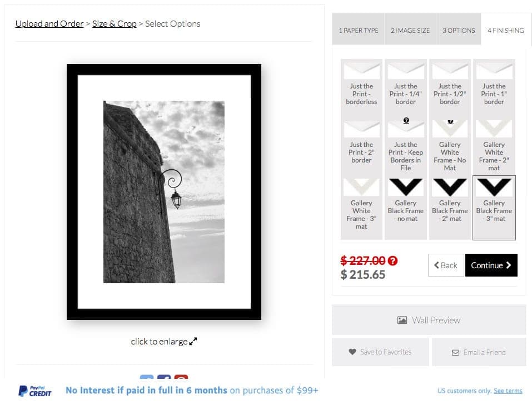This screenshot has height=404, width=532.
Task: Click the Continue button
Action: (x=491, y=265)
